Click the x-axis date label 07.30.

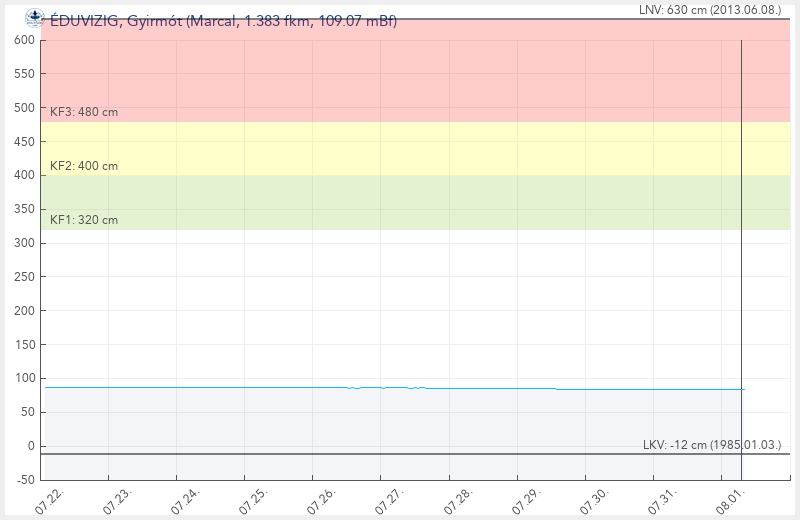click(595, 501)
